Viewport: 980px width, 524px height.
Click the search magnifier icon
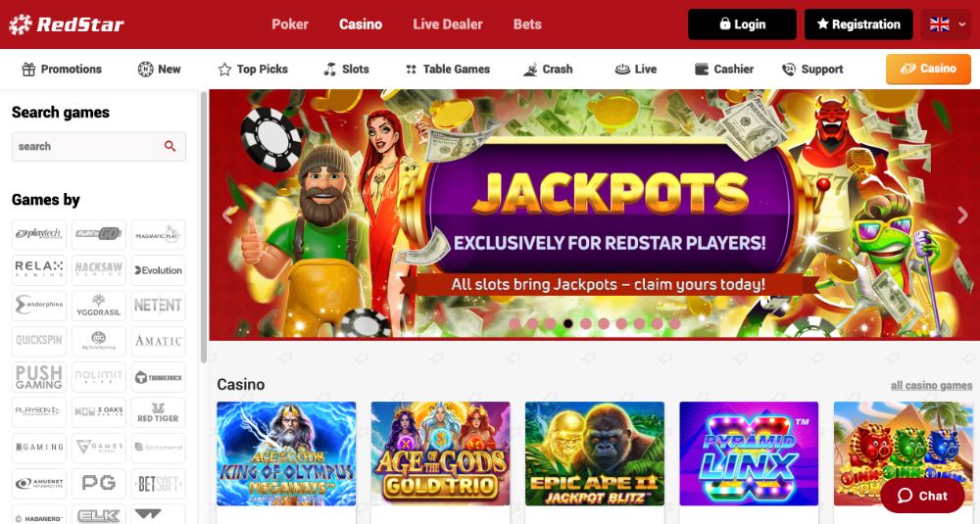point(170,146)
